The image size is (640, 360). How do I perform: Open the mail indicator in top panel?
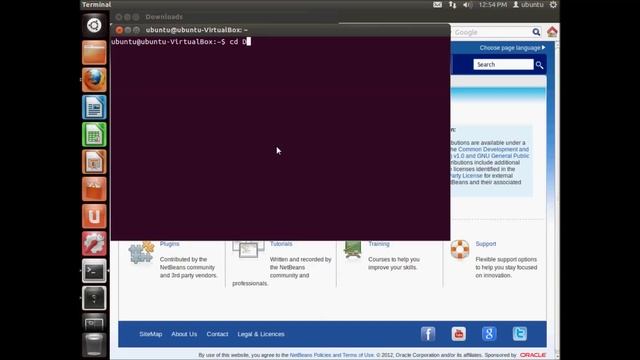[x=437, y=5]
